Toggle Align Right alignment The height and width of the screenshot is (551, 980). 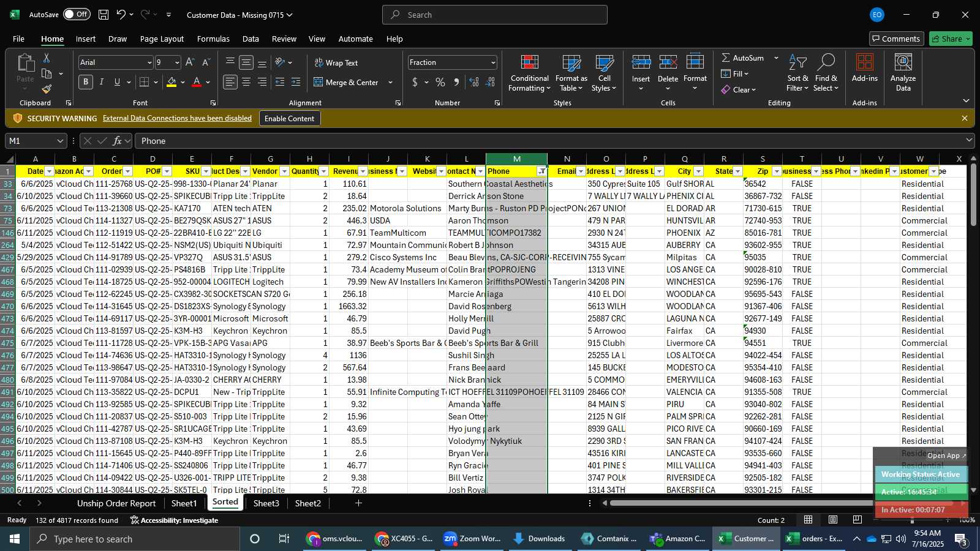click(x=262, y=82)
